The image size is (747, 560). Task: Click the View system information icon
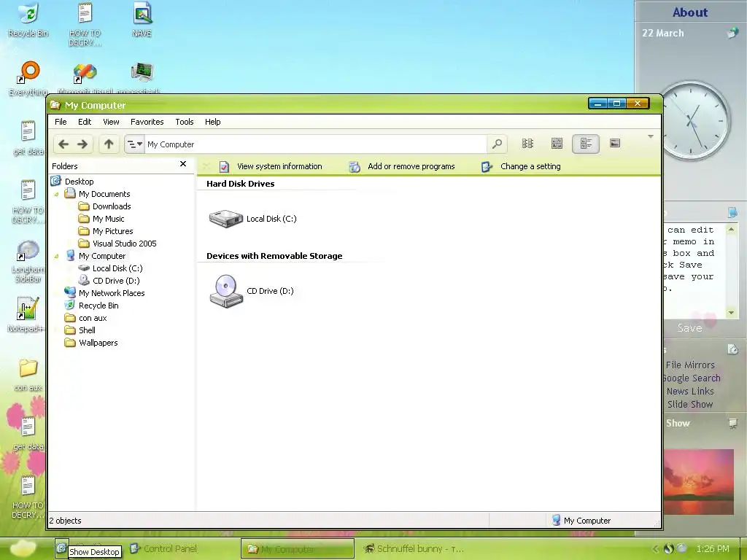tap(225, 167)
